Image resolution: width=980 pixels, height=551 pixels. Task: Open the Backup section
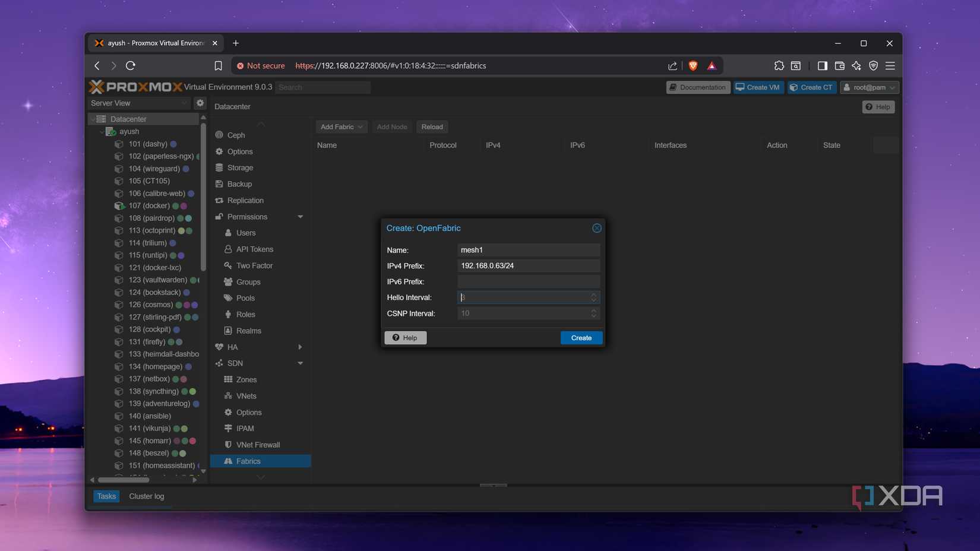pyautogui.click(x=238, y=184)
